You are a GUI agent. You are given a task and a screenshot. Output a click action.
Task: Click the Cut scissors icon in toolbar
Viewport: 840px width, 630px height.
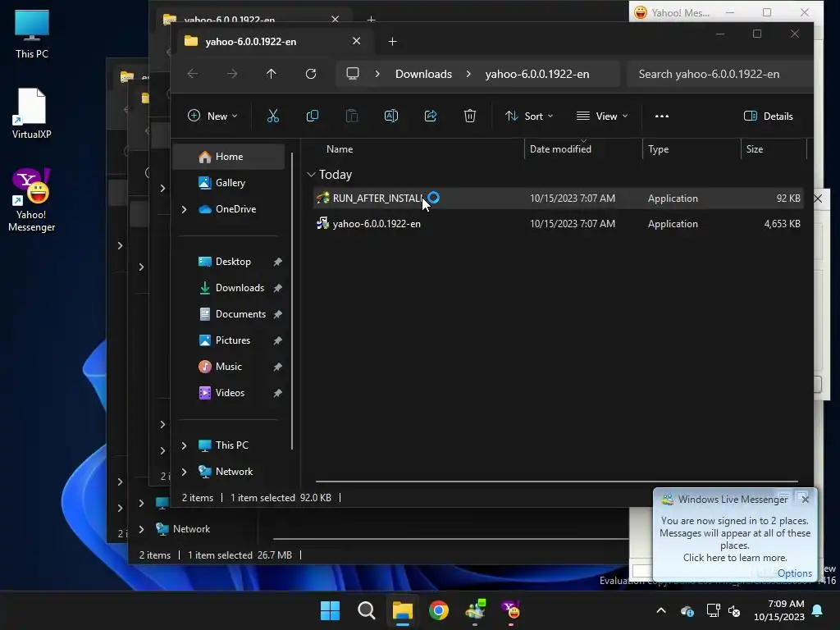click(272, 116)
